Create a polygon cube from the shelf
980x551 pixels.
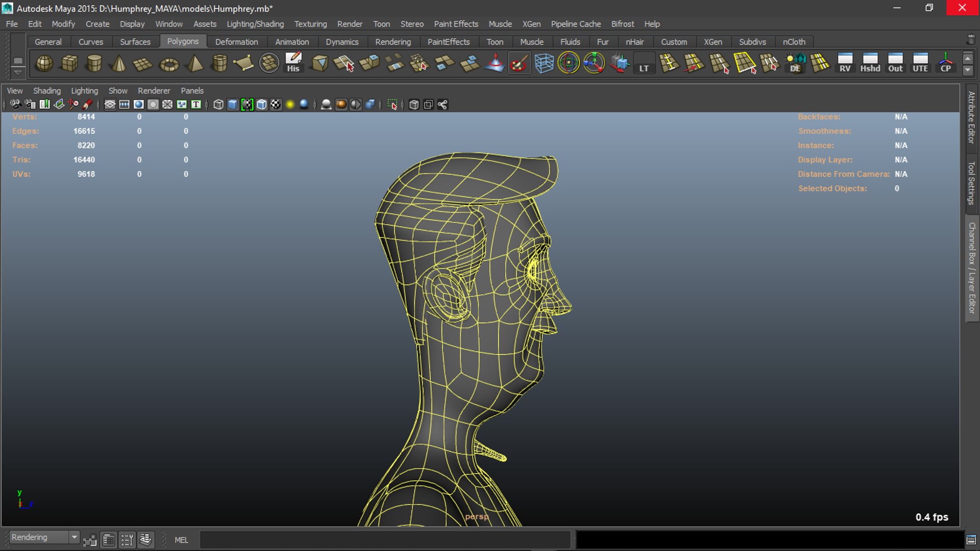69,63
